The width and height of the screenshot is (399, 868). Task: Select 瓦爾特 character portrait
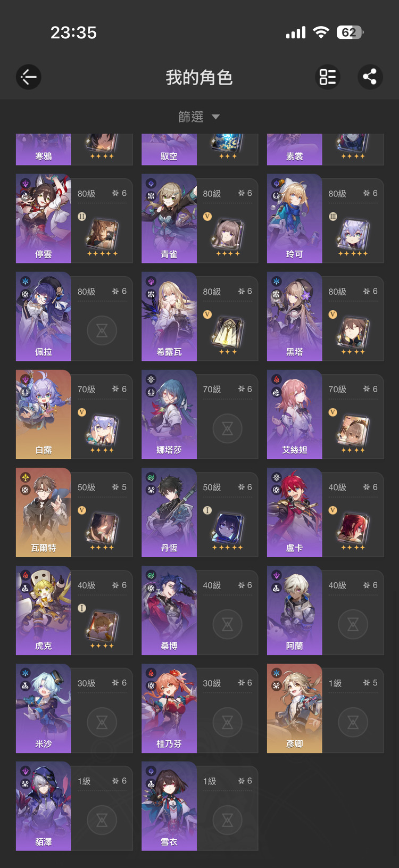pyautogui.click(x=44, y=512)
